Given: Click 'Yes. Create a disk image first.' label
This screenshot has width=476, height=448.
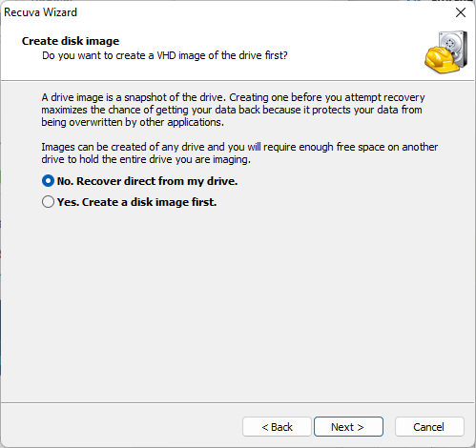Looking at the screenshot, I should (136, 202).
